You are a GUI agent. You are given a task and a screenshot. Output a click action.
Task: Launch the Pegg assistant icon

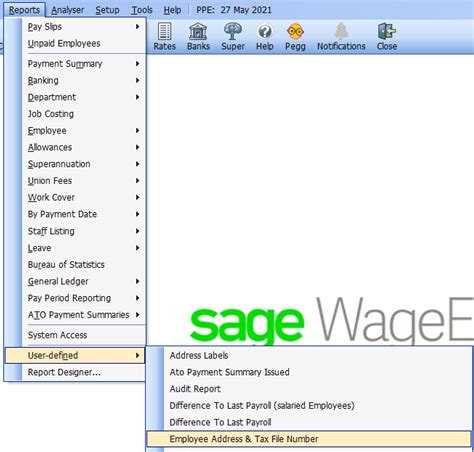point(295,32)
